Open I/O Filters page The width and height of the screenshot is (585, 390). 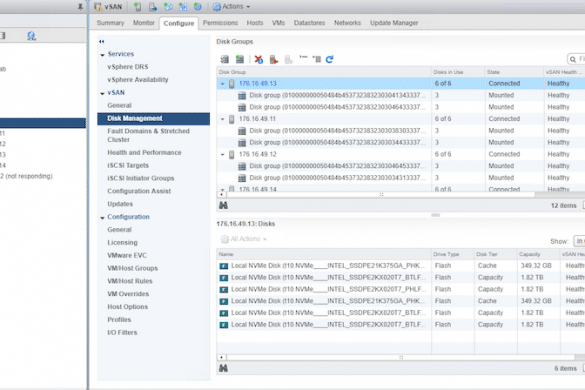122,332
